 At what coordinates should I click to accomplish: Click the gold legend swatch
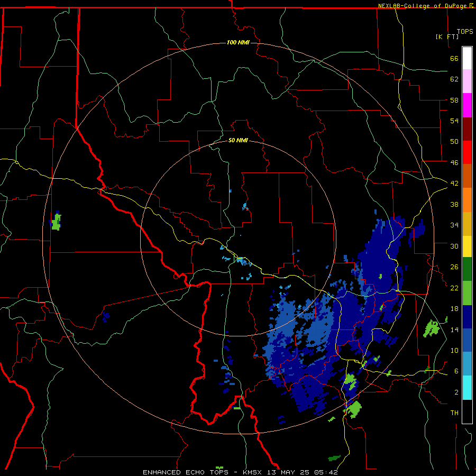(x=467, y=224)
